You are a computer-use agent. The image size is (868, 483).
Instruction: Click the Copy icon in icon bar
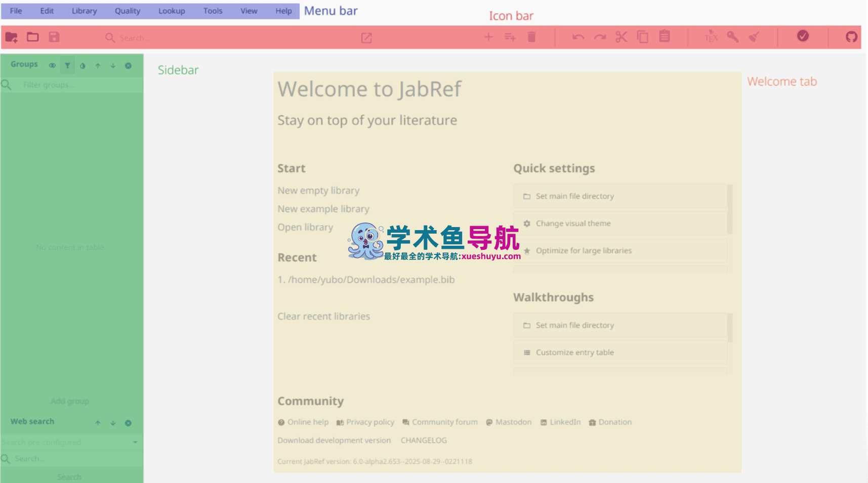[643, 37]
